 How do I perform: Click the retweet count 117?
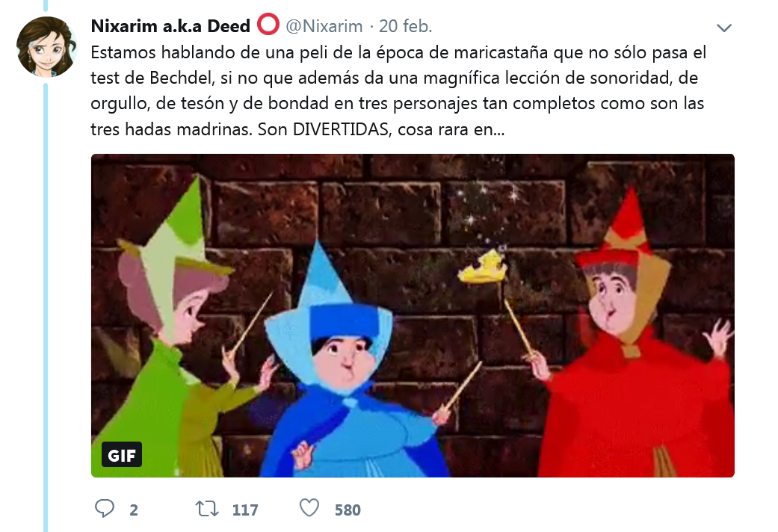pos(245,510)
